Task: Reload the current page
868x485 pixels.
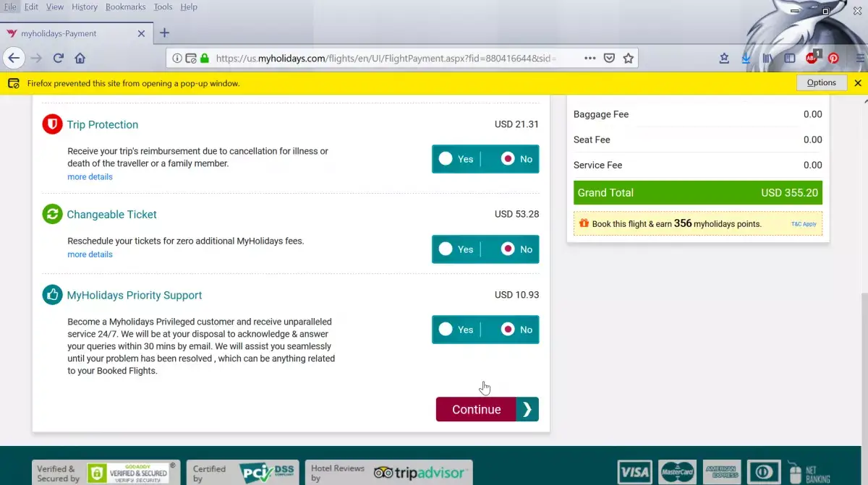Action: (x=59, y=58)
